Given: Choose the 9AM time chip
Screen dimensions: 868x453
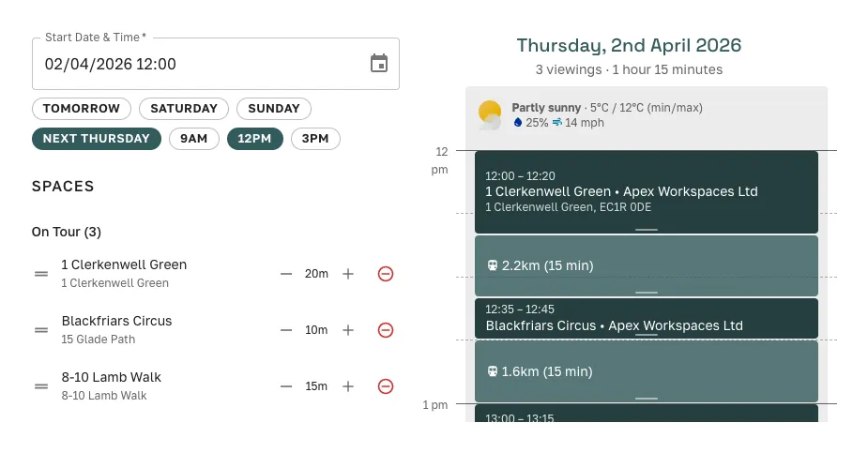Looking at the screenshot, I should pos(193,139).
